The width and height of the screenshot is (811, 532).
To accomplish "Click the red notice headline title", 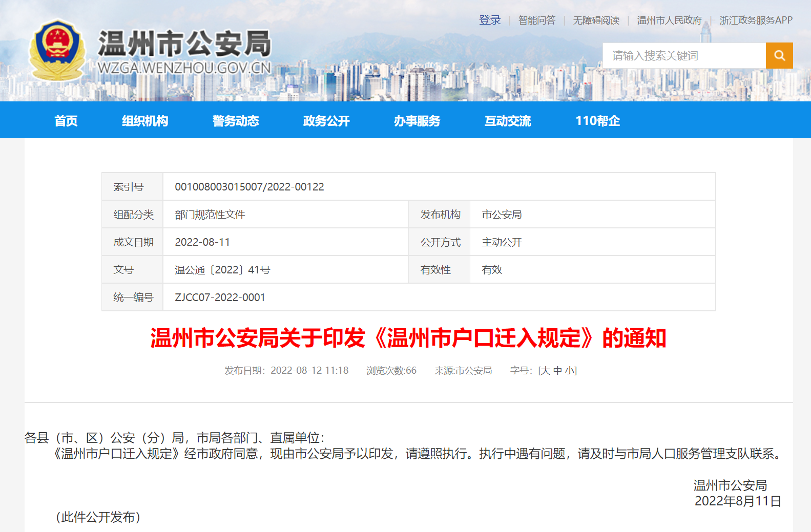I will point(408,338).
